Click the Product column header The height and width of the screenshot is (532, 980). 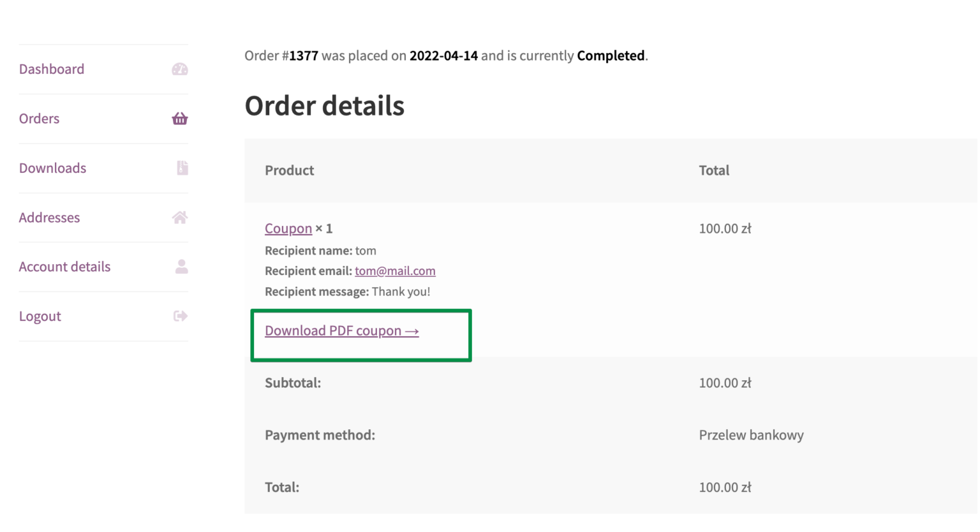point(290,170)
